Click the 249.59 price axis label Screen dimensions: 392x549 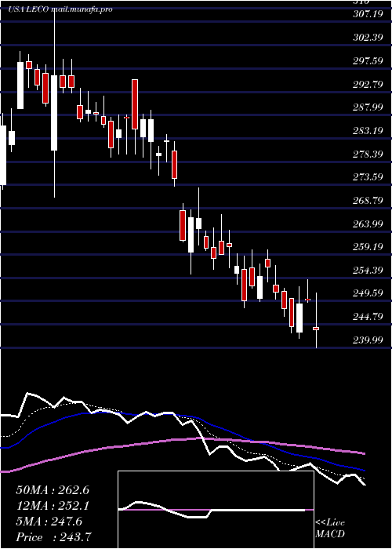point(368,293)
